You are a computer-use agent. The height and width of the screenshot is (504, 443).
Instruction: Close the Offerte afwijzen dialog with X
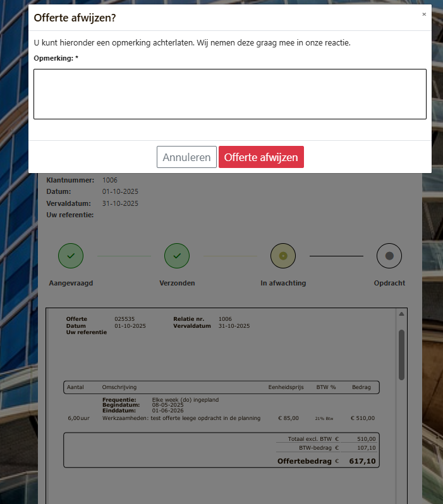(424, 14)
